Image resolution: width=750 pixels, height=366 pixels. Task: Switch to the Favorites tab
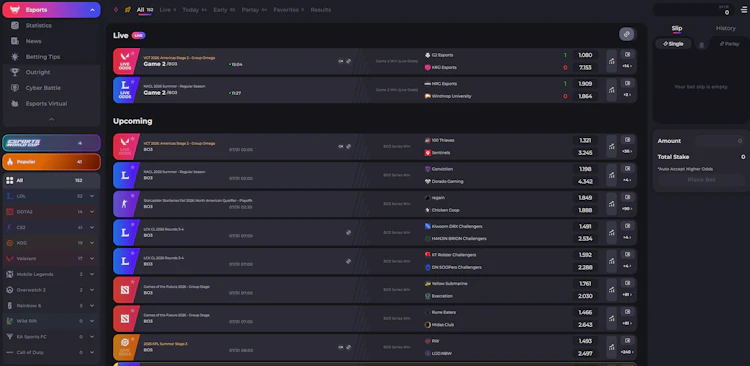pos(288,10)
